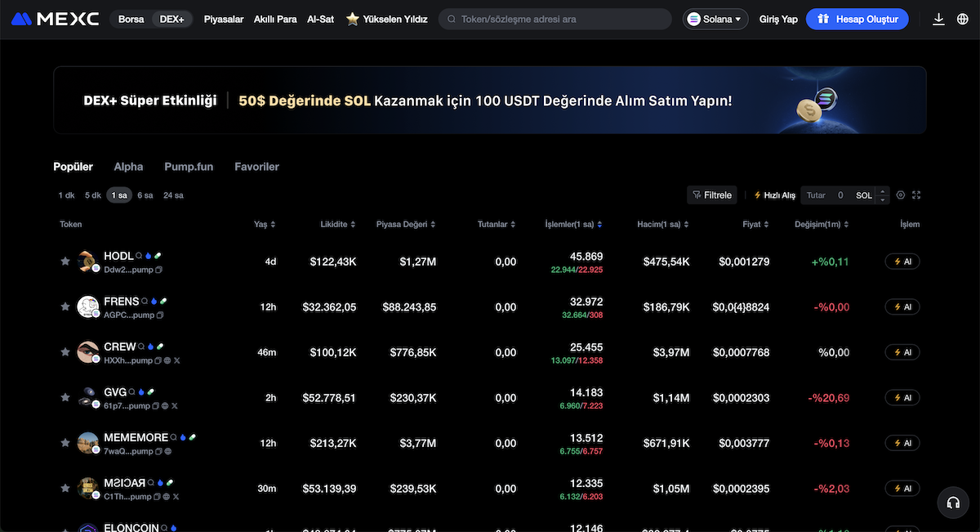Decrease the SOL amount stepper down arrow

click(x=882, y=199)
